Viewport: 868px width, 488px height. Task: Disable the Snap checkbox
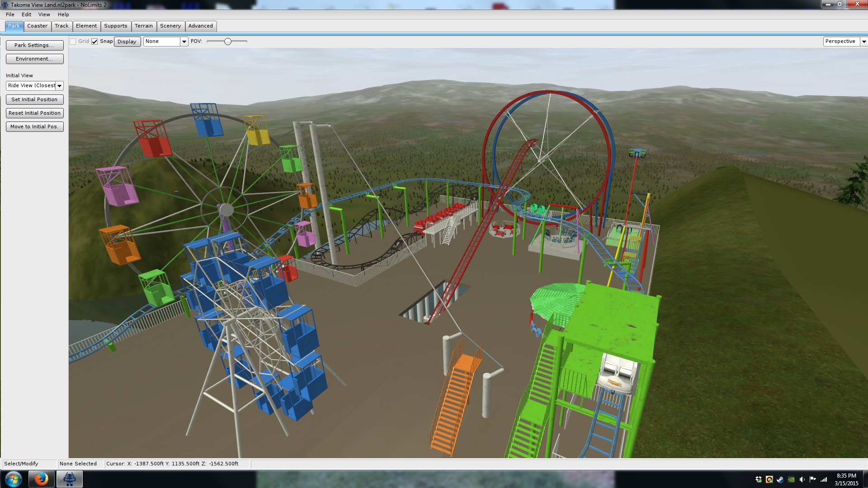click(94, 42)
